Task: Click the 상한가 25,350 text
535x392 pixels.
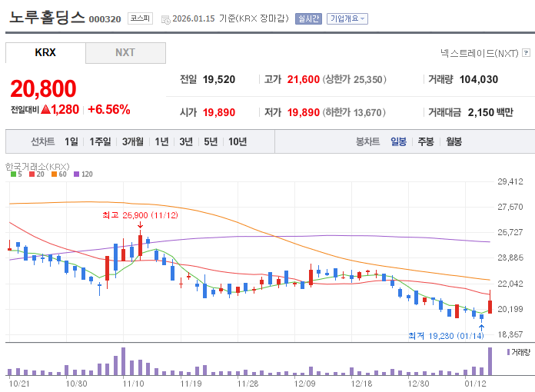Action: coord(354,79)
